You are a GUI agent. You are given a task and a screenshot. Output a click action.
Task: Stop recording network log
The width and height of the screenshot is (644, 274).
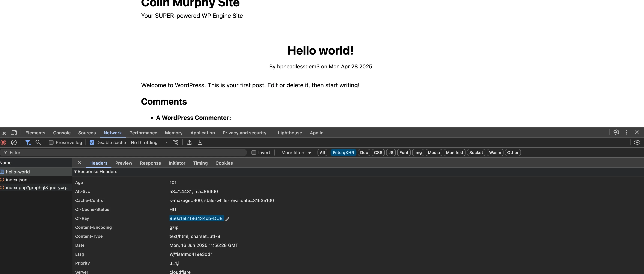click(4, 142)
